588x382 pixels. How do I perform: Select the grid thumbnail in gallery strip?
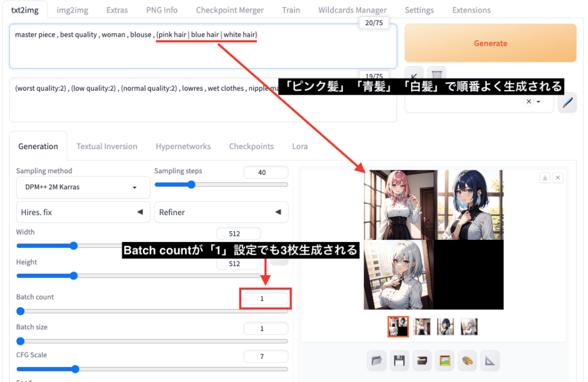tap(398, 326)
